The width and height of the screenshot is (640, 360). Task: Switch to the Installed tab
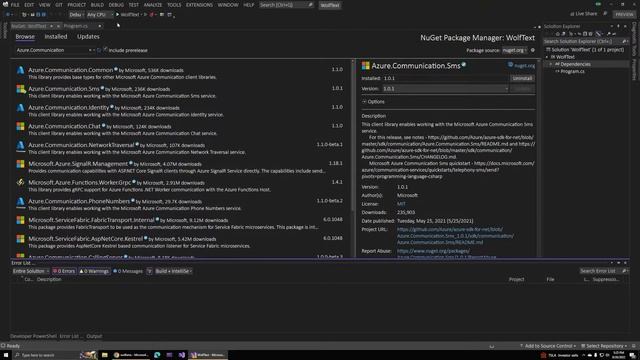pyautogui.click(x=56, y=37)
